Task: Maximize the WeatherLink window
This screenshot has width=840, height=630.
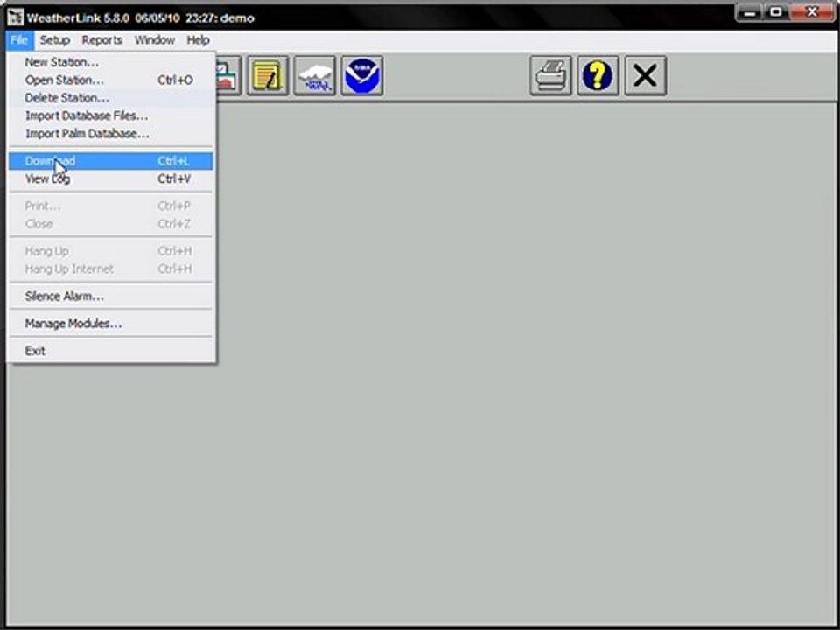Action: (776, 12)
